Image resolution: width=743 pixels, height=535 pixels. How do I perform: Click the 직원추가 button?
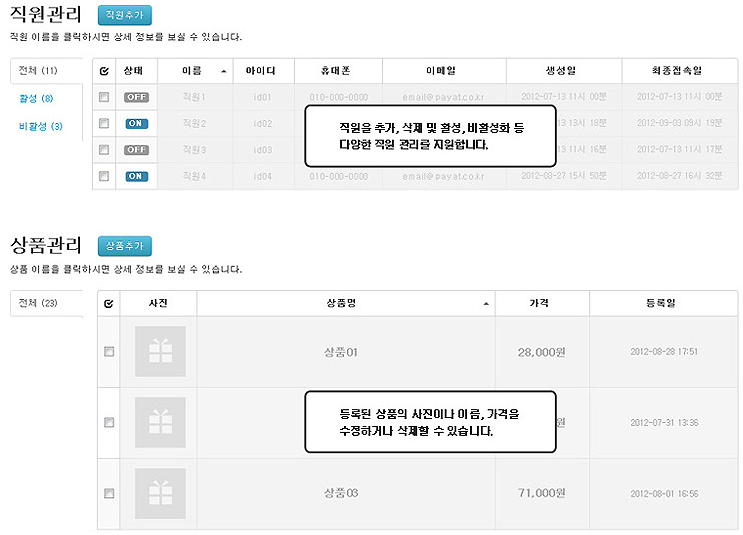[x=125, y=15]
